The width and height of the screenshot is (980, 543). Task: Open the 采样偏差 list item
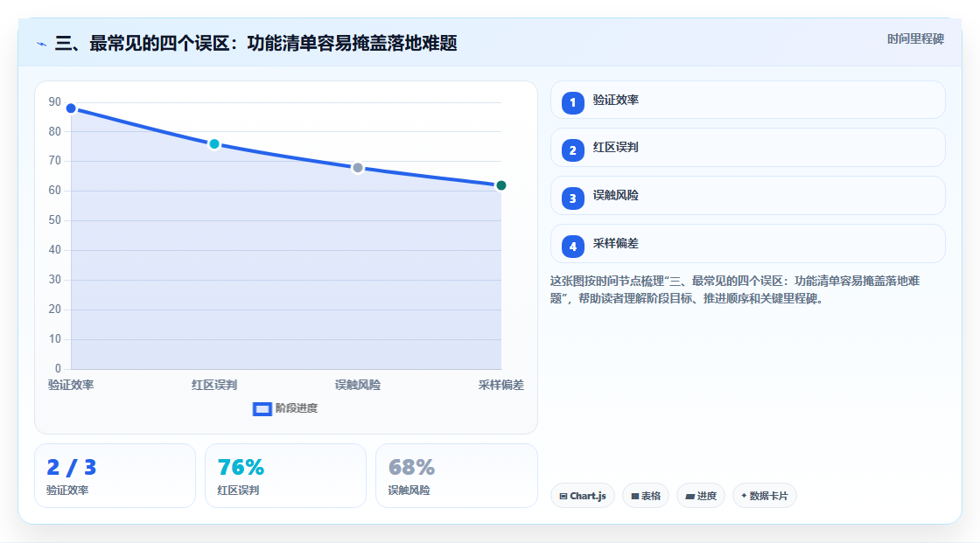[747, 244]
